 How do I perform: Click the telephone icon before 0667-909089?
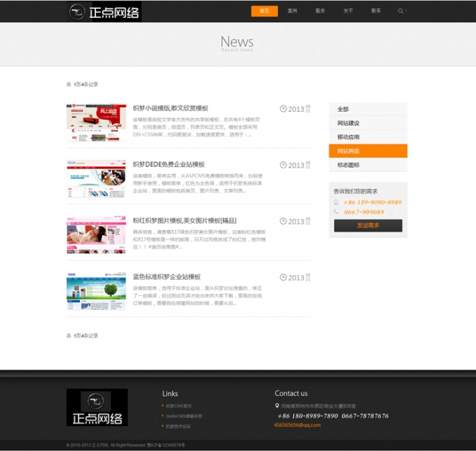tap(336, 212)
